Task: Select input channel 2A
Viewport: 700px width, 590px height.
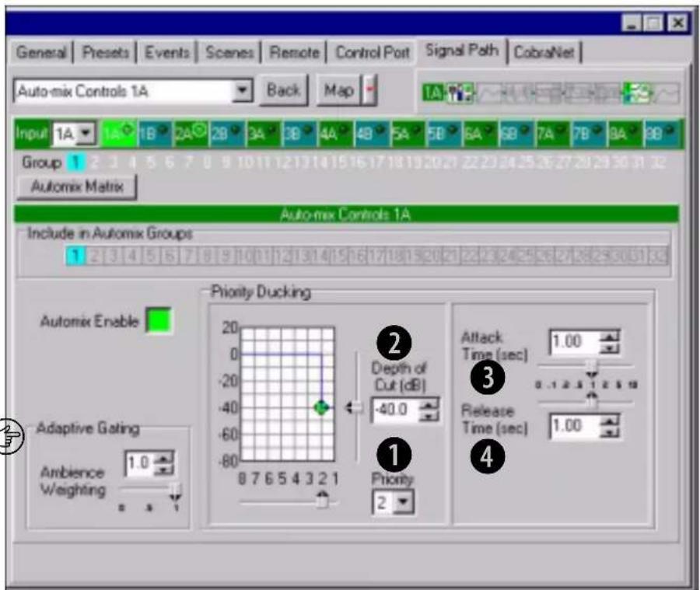Action: pyautogui.click(x=191, y=134)
